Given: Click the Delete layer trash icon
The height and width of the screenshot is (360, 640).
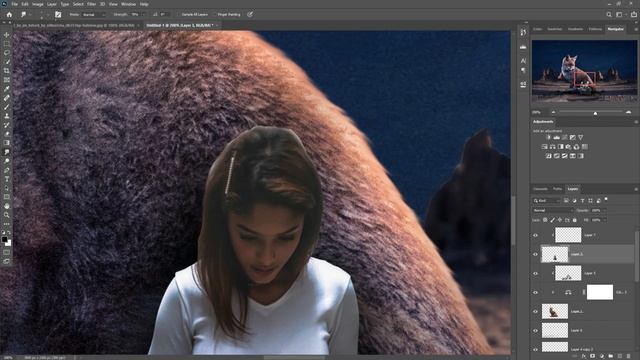Looking at the screenshot, I should [x=629, y=356].
